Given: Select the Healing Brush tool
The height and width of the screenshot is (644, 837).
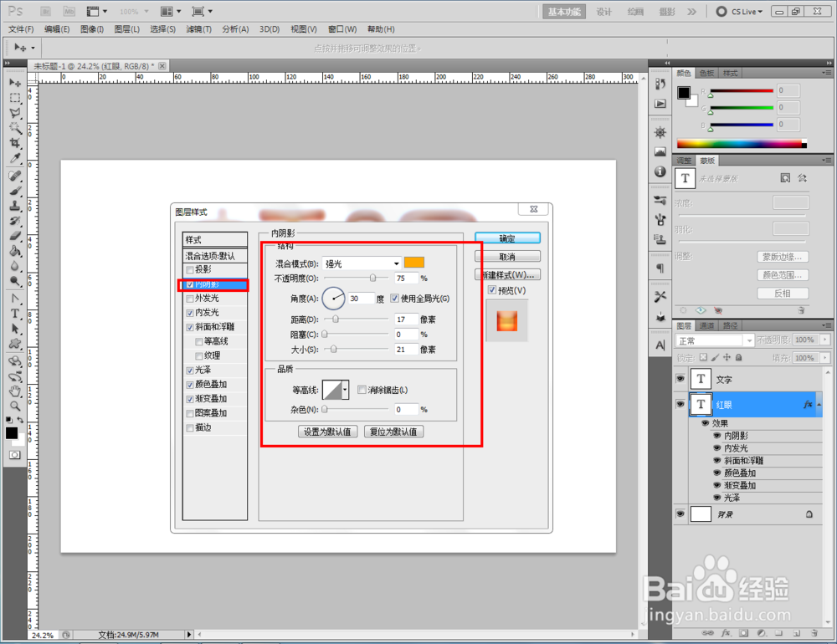Looking at the screenshot, I should tap(15, 176).
